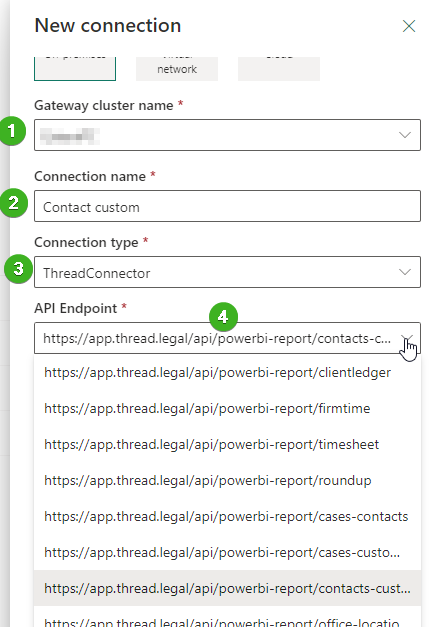The width and height of the screenshot is (433, 627).
Task: Choose the selected On-premises gateway tile
Action: [x=75, y=69]
